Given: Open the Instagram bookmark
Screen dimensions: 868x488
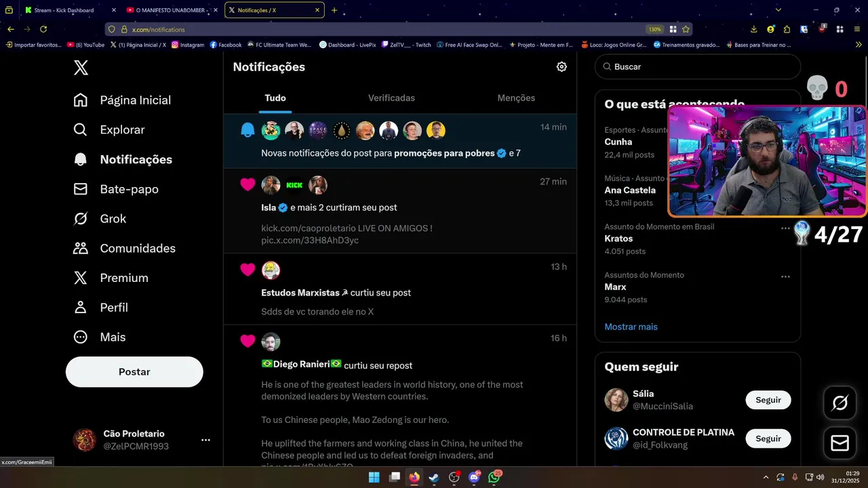Looking at the screenshot, I should [x=188, y=45].
